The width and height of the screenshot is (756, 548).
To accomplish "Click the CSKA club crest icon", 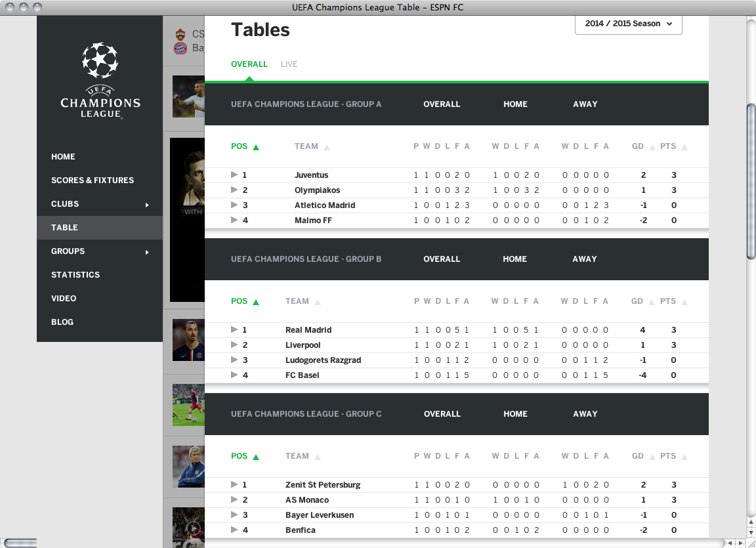I will pos(180,34).
